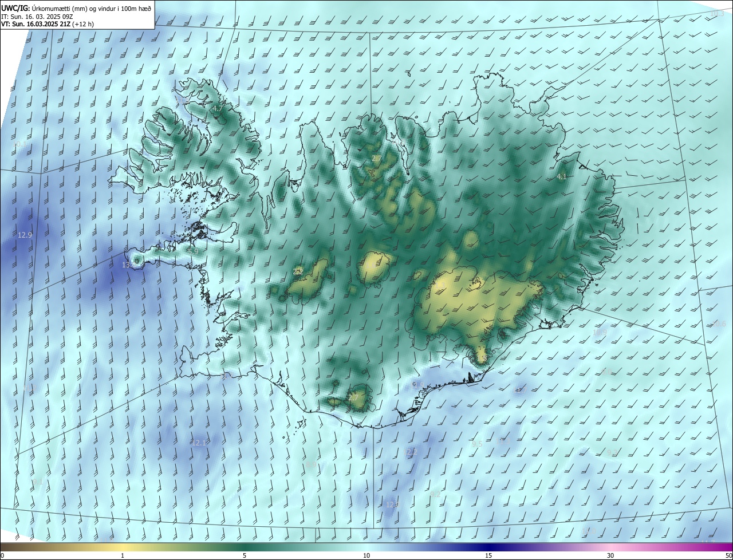Click the "50" tick on the color scale

[728, 555]
